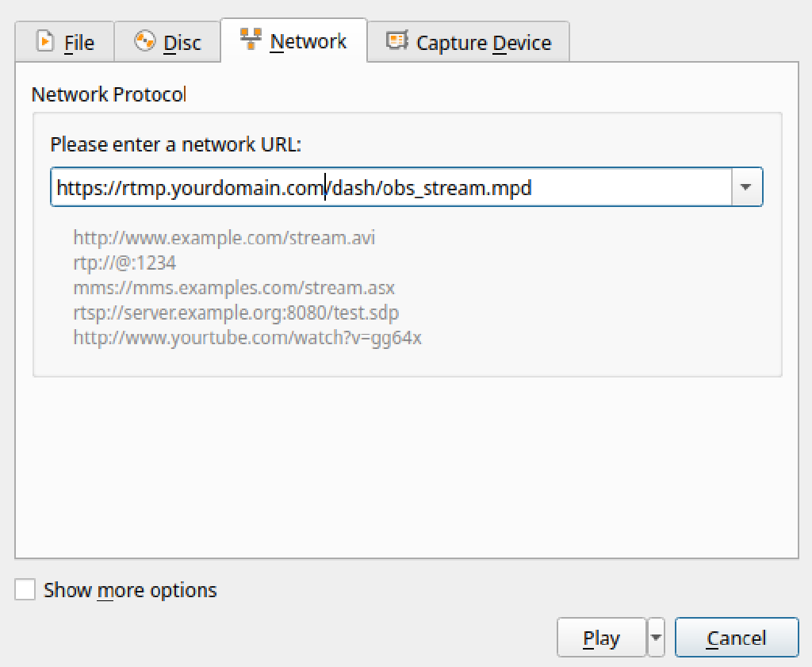Image resolution: width=812 pixels, height=667 pixels.
Task: Click the Cancel button
Action: pyautogui.click(x=736, y=638)
